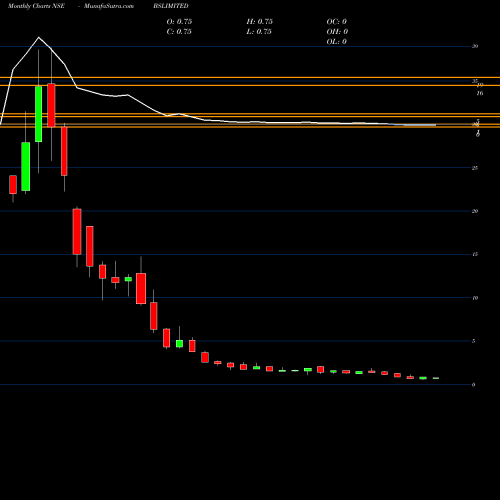500x500 pixels.
Task: Select the 'H: 0.75' high value
Action: click(x=260, y=22)
